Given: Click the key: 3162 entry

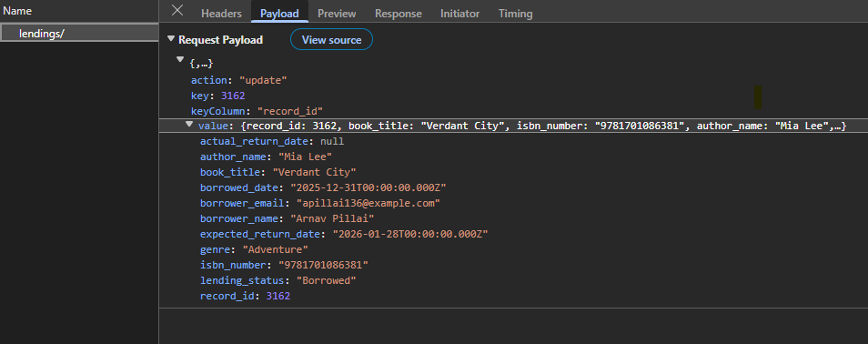Looking at the screenshot, I should [218, 96].
